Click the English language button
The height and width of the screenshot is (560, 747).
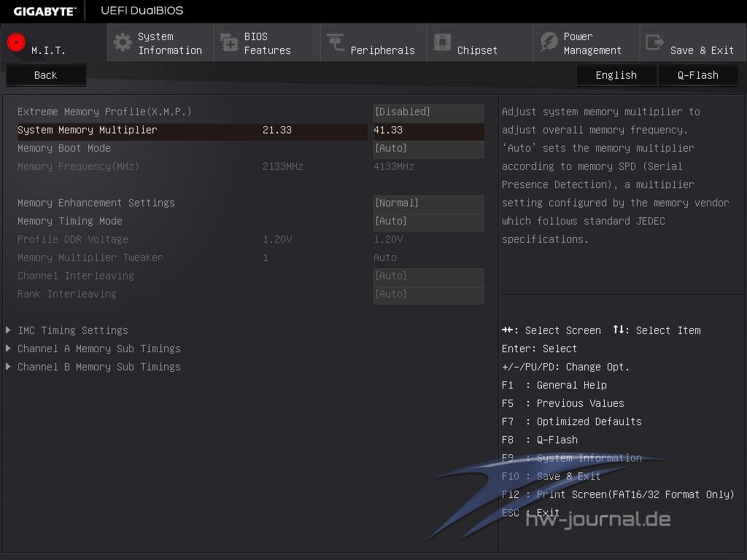(616, 75)
